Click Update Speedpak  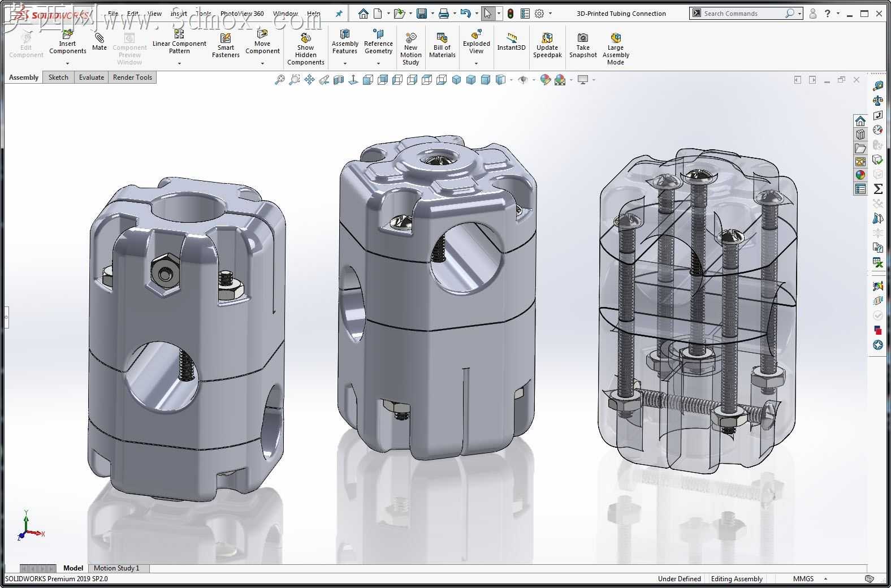pos(547,45)
